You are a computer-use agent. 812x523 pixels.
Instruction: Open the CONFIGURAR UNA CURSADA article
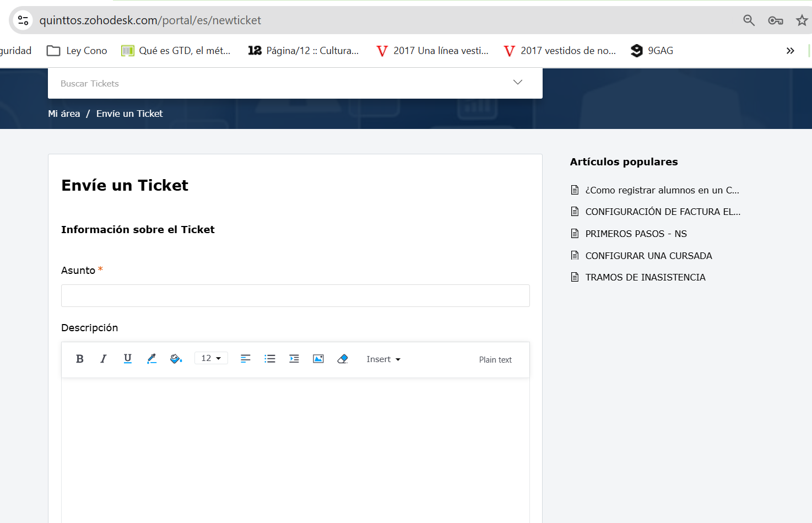648,256
